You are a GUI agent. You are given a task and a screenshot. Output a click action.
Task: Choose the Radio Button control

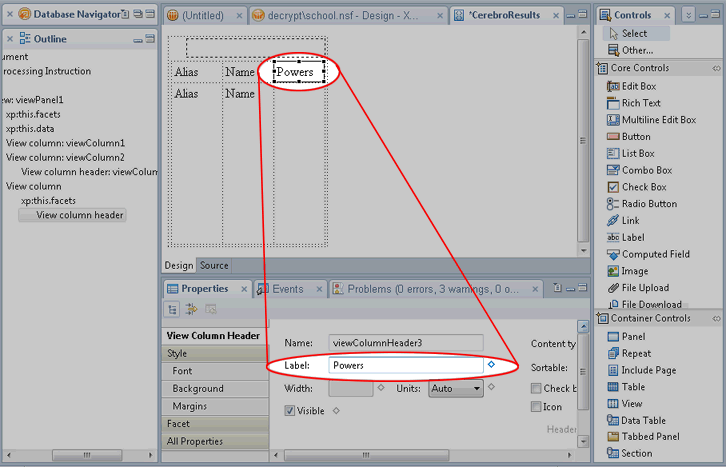click(642, 204)
